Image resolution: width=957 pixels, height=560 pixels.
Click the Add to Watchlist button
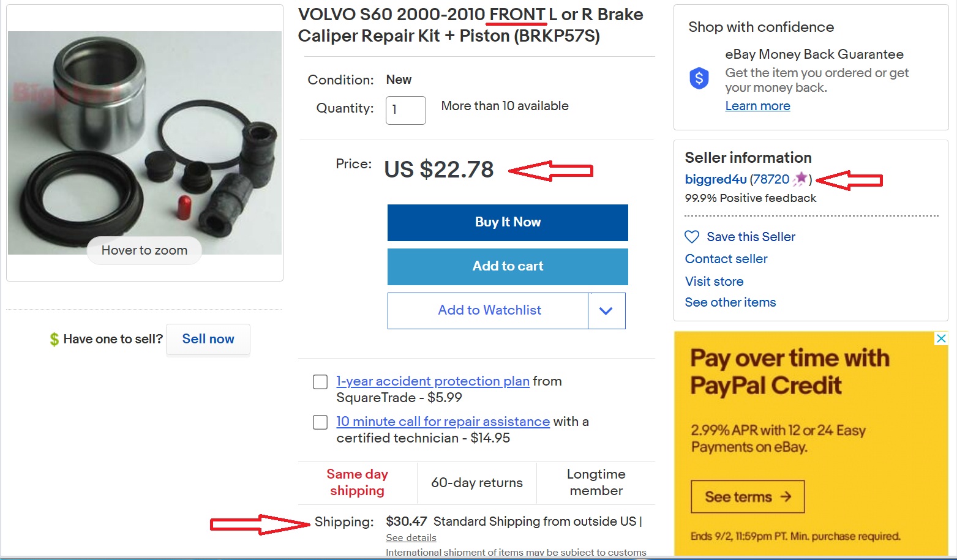[x=489, y=310]
